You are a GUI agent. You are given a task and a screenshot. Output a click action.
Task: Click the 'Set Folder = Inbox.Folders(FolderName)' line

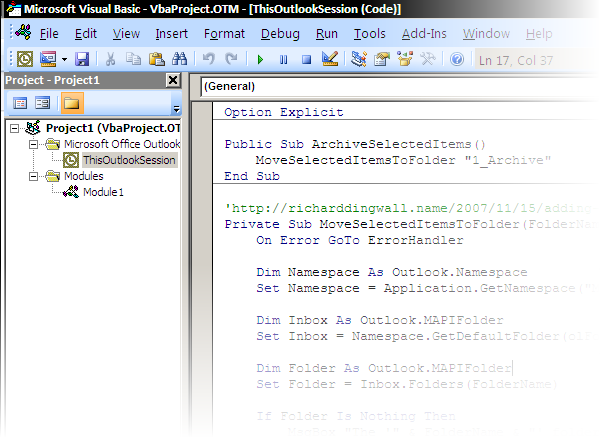406,384
